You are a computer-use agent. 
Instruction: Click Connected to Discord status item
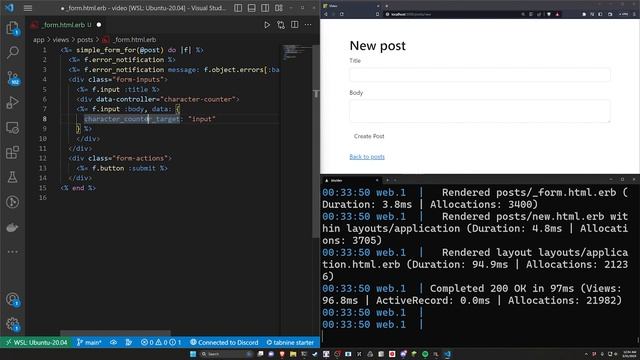point(224,342)
